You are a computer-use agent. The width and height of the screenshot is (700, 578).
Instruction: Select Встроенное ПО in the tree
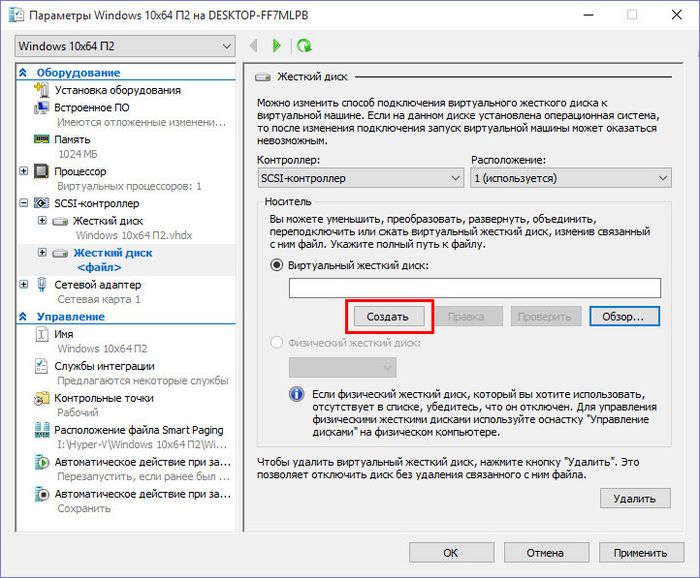point(92,108)
